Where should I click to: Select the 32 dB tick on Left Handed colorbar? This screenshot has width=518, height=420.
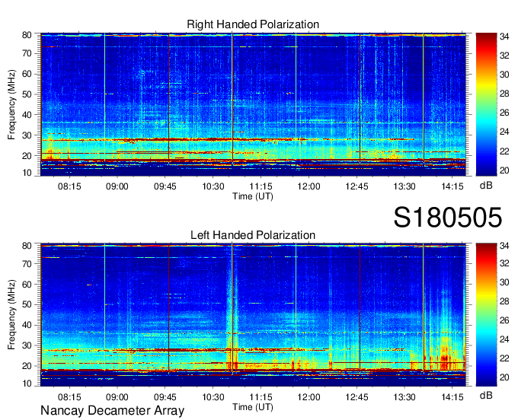[504, 263]
